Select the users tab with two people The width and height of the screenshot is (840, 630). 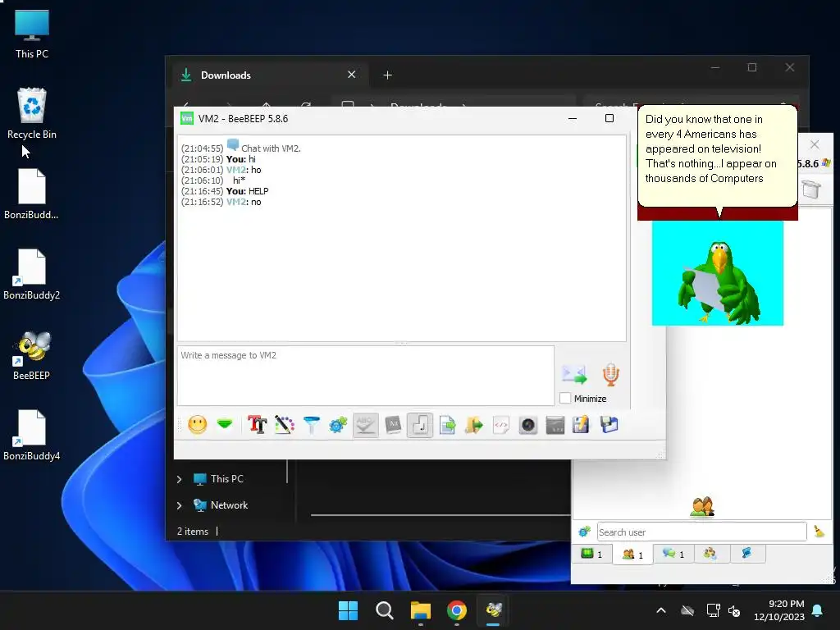tap(632, 554)
